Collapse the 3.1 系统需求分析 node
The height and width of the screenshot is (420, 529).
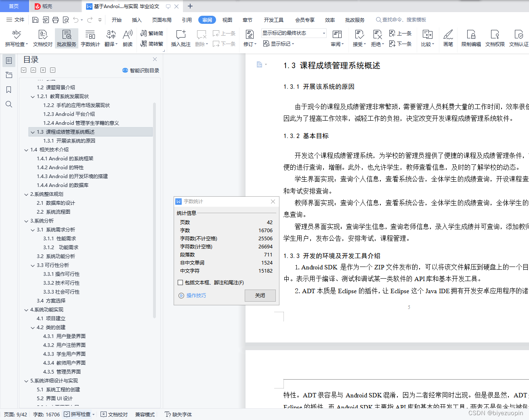(x=33, y=230)
